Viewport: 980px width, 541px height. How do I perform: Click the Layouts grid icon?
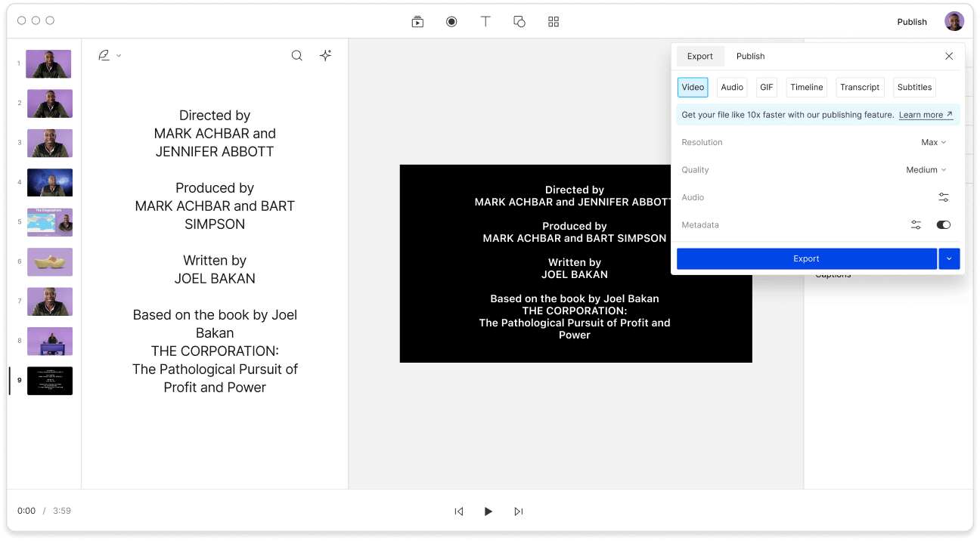coord(553,21)
